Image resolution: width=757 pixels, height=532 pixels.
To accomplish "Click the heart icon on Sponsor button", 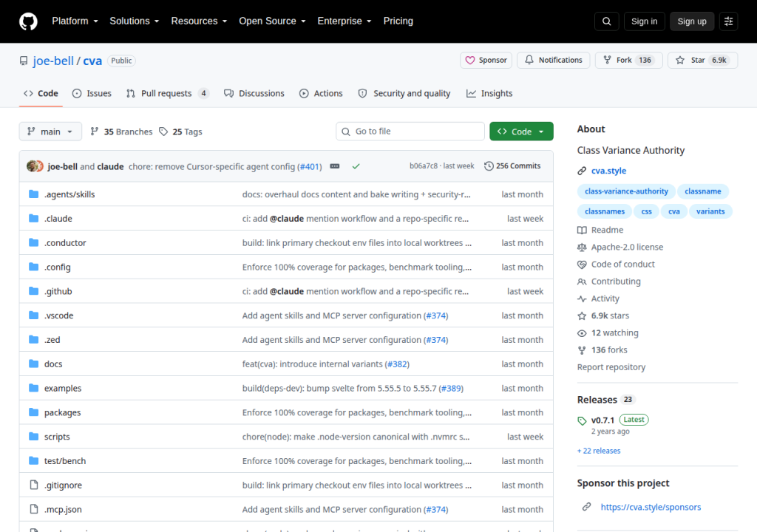I will pyautogui.click(x=469, y=61).
